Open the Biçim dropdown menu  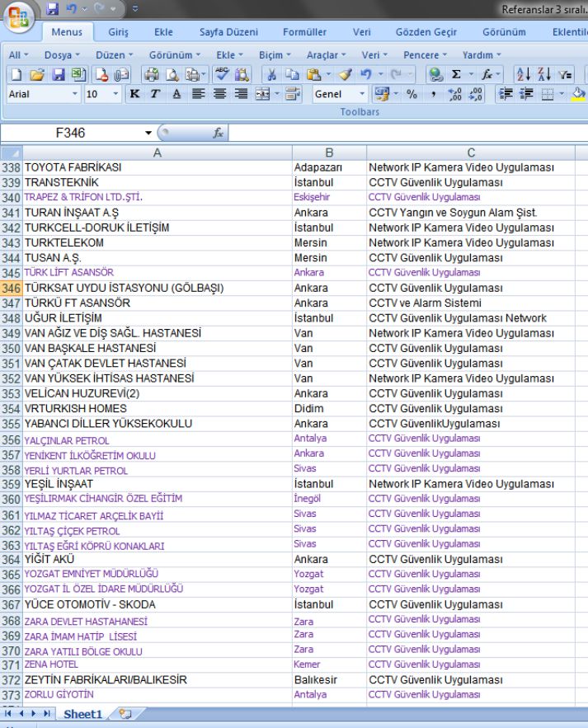[275, 55]
